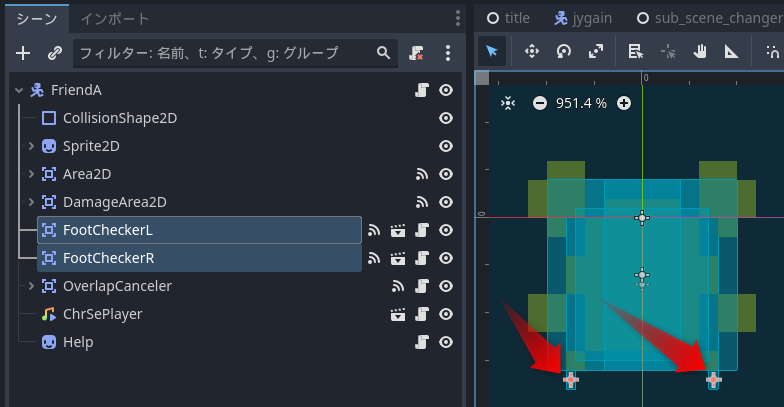Expand the DamageArea2D node

click(x=31, y=202)
